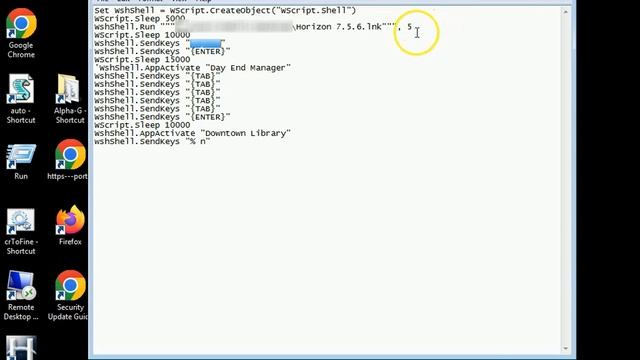Click the first SendKeys "{TAB}" line

pos(157,76)
